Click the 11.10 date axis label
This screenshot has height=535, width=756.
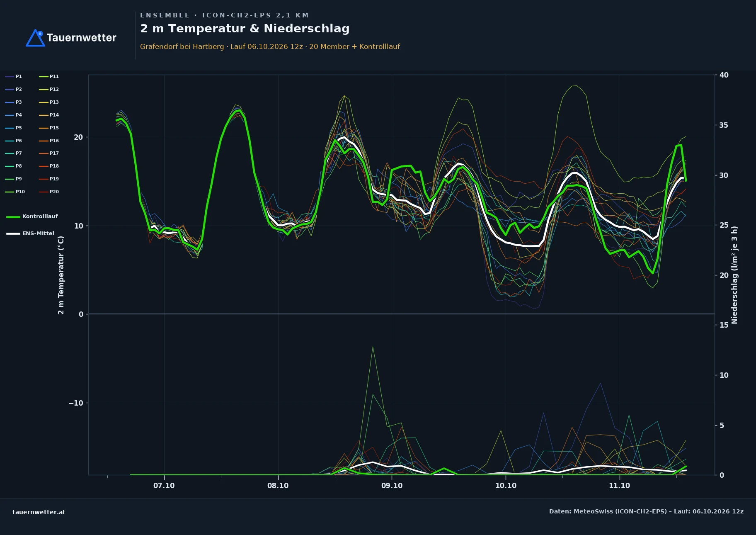(x=620, y=486)
